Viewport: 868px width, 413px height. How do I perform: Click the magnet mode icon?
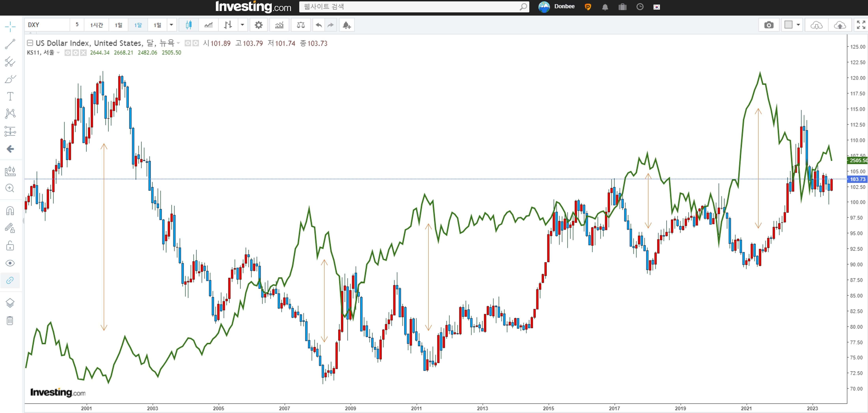10,211
